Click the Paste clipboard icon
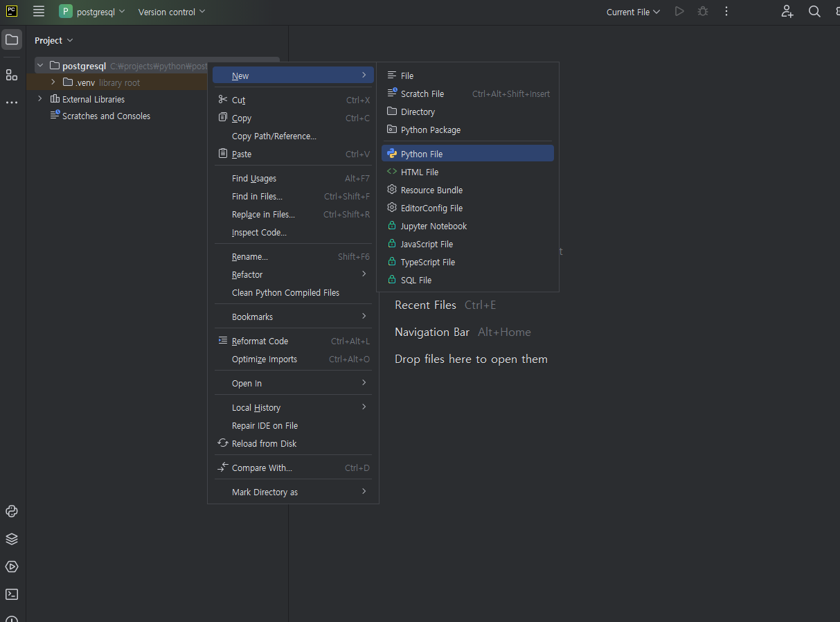This screenshot has width=840, height=622. coord(223,154)
